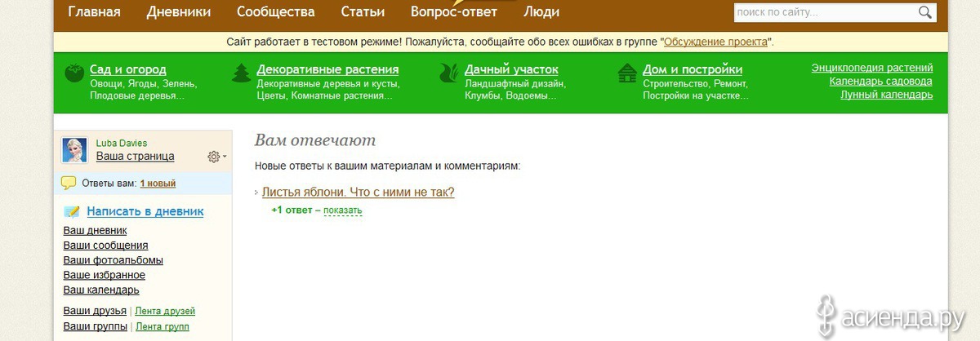
Task: Click the Luba Davies username
Action: pyautogui.click(x=122, y=143)
